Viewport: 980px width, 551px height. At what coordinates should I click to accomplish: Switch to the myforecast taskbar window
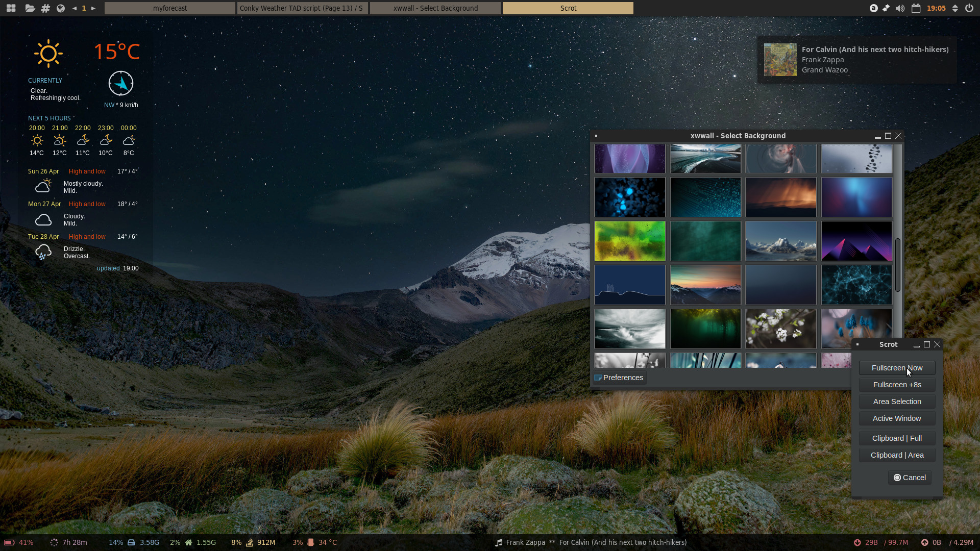tap(170, 8)
